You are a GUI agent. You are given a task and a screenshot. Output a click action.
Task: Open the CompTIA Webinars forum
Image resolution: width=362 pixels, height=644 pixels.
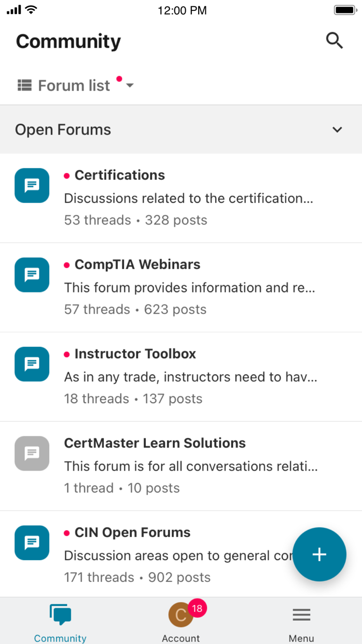click(137, 264)
